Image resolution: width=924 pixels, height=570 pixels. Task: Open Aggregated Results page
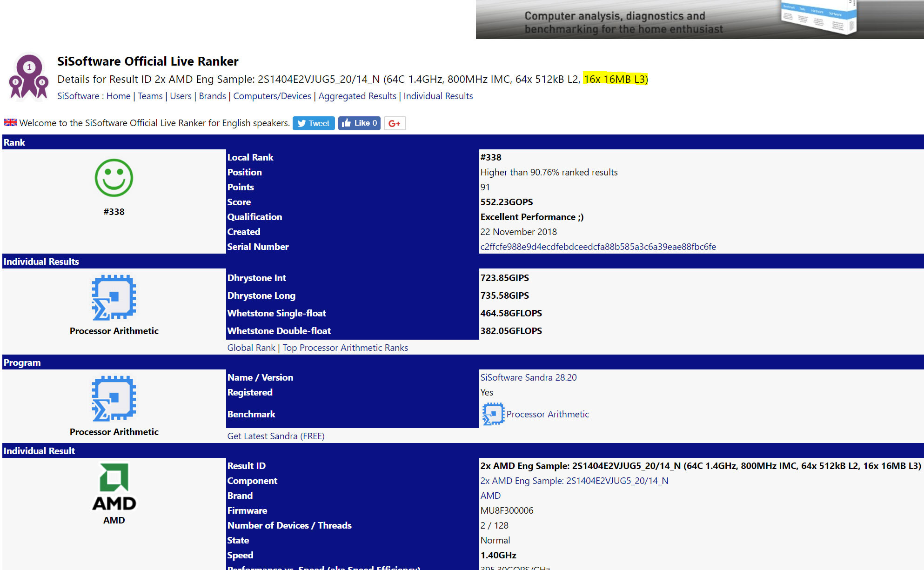[357, 96]
